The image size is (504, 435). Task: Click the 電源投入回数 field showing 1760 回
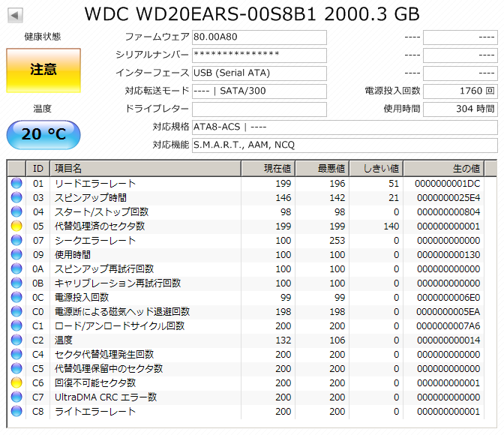460,91
